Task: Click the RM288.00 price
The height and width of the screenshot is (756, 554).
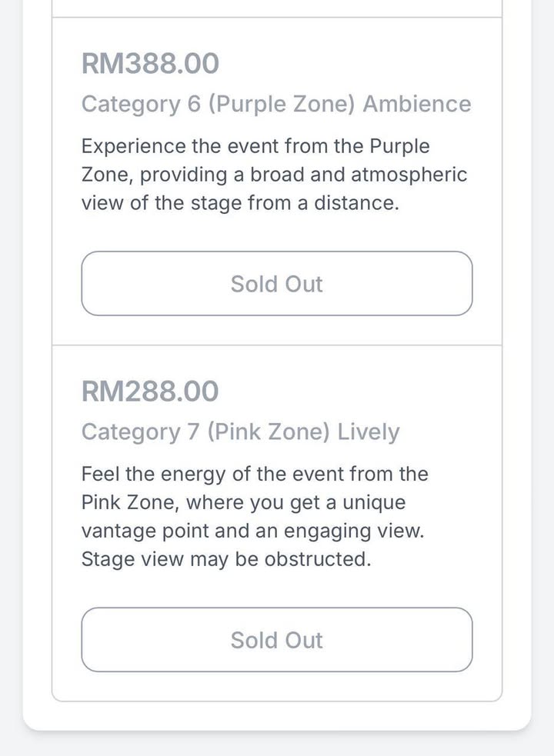Action: click(150, 391)
